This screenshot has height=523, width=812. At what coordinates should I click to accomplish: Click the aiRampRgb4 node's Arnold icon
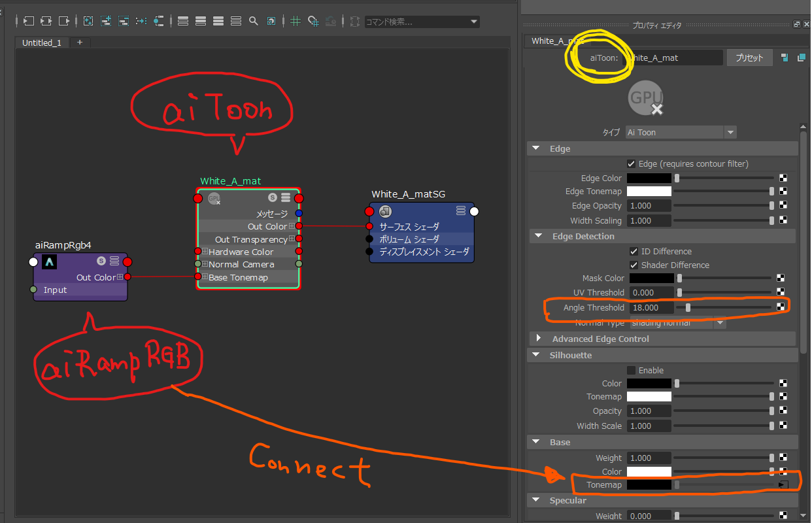pyautogui.click(x=49, y=262)
